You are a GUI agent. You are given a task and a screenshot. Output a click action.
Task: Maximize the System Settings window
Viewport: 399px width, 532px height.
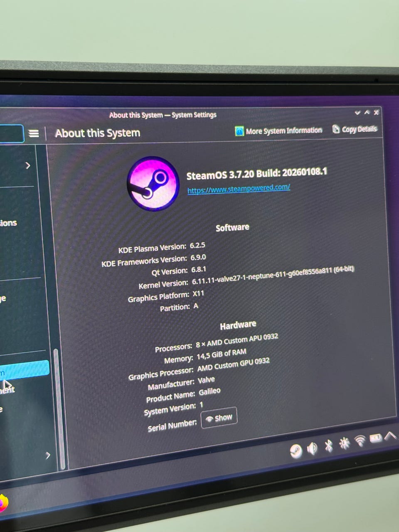[x=367, y=112]
